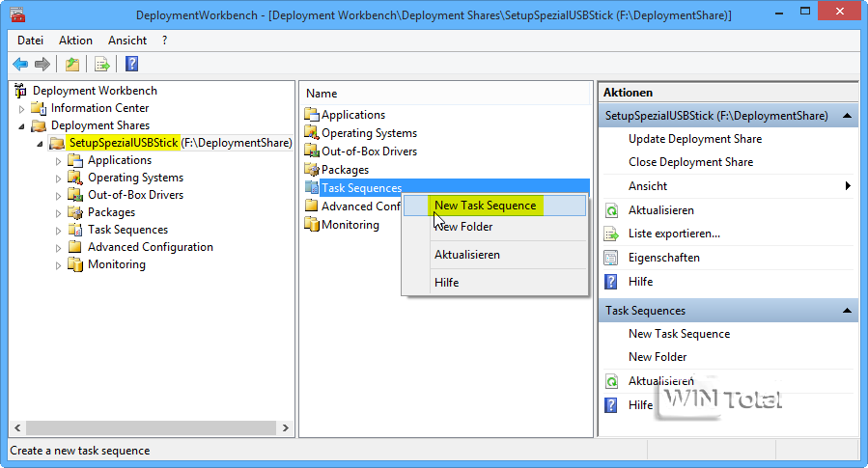This screenshot has width=868, height=468.
Task: Collapse the Deployment Shares node
Action: pyautogui.click(x=21, y=126)
